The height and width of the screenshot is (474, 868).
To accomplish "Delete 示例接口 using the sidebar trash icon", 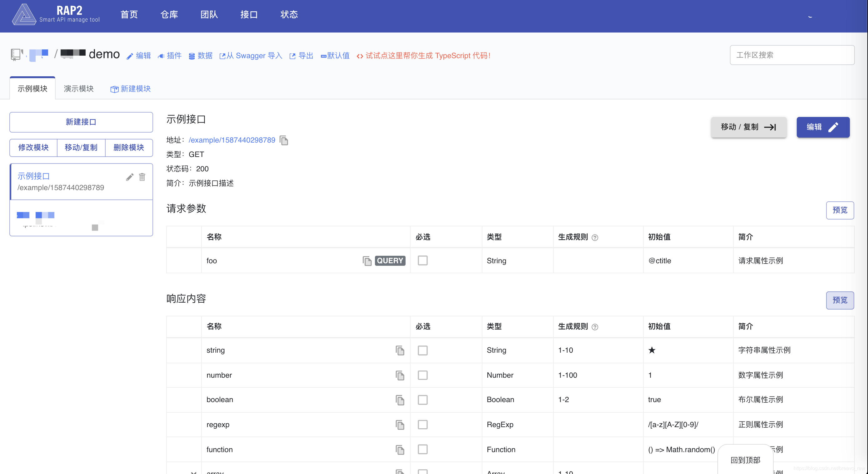I will pos(142,177).
